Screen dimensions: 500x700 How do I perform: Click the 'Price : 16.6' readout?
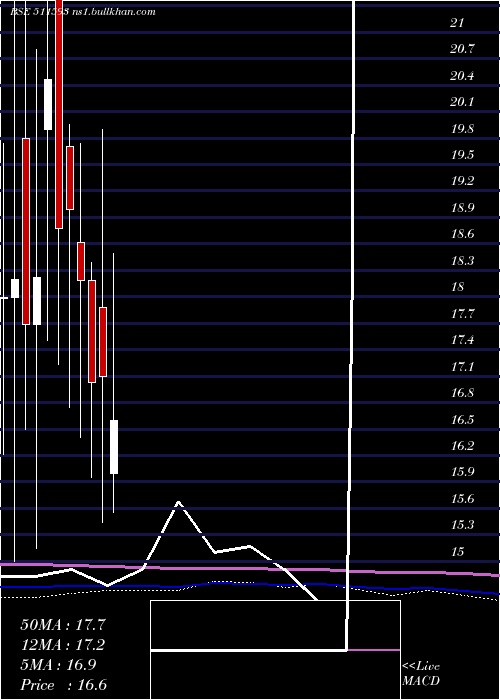(63, 685)
